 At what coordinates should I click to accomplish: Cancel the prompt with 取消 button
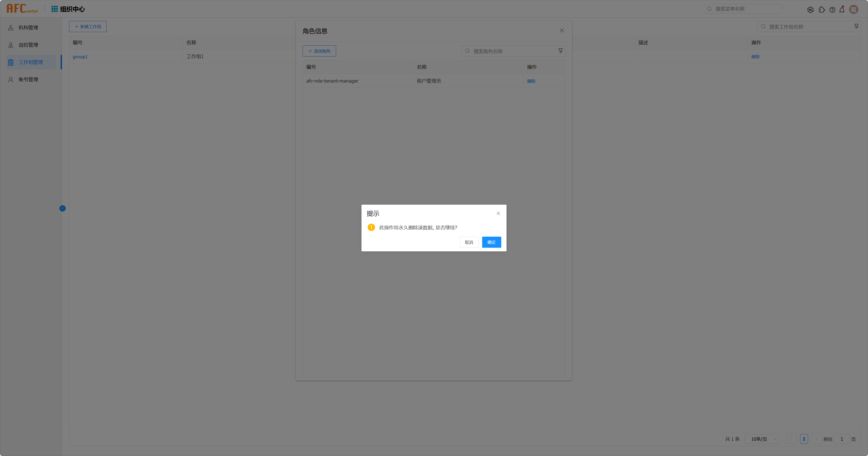469,242
